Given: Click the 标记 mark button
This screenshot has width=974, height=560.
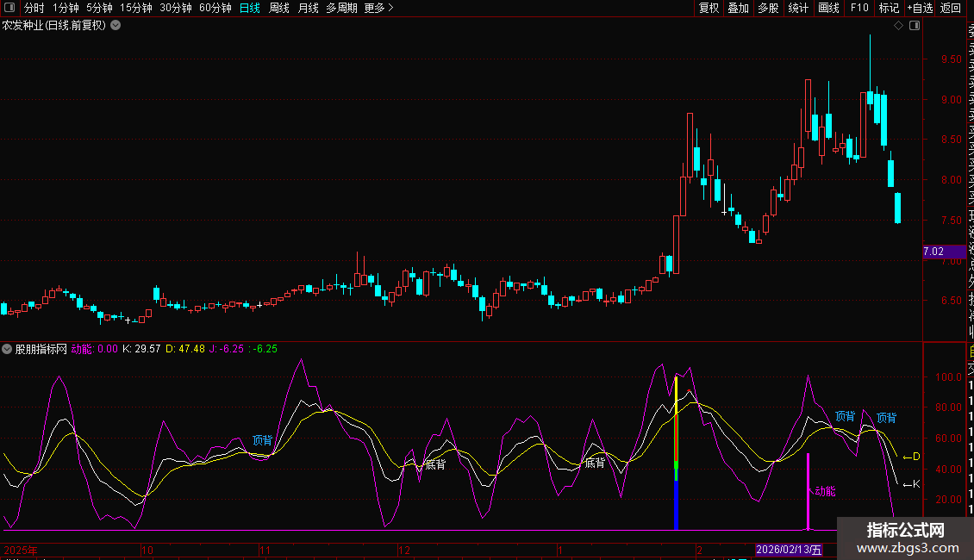Looking at the screenshot, I should point(888,8).
